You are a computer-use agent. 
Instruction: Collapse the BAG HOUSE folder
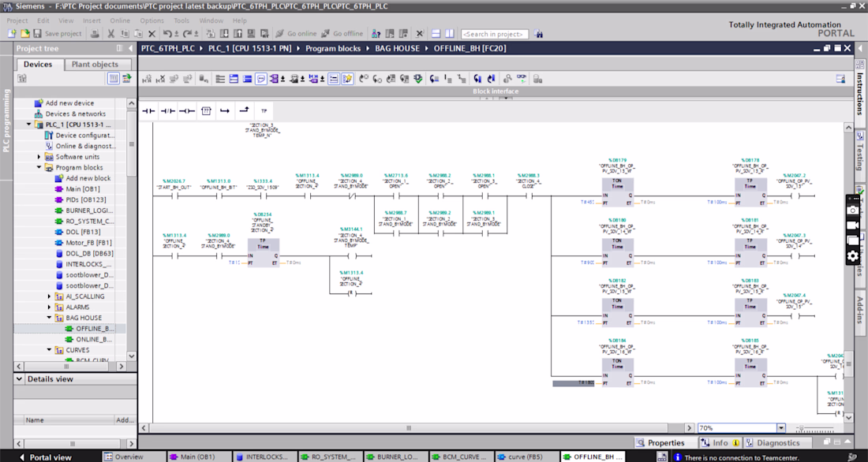[x=49, y=319]
